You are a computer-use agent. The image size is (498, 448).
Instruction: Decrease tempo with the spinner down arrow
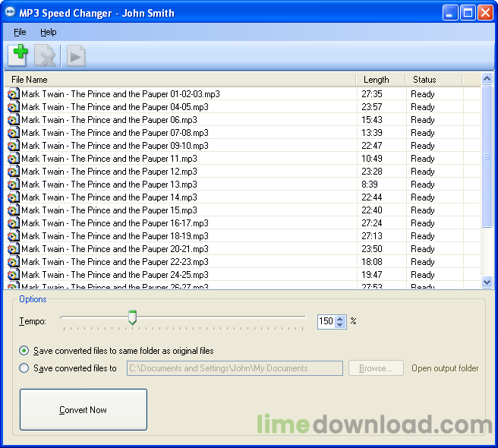pos(340,325)
